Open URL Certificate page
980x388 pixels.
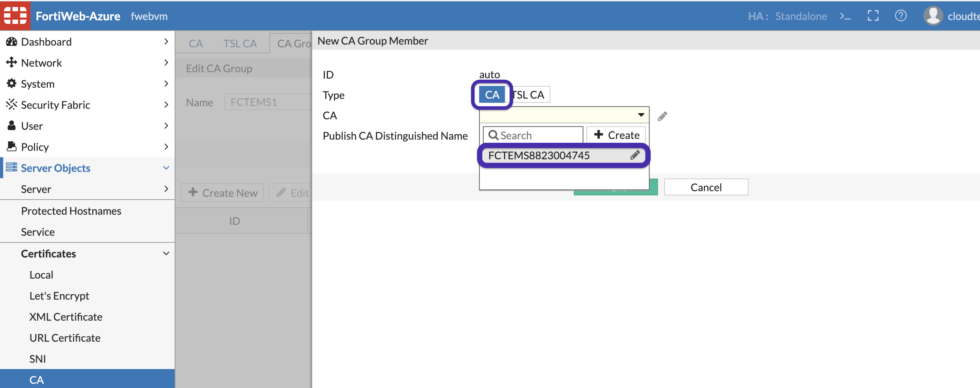click(x=65, y=337)
